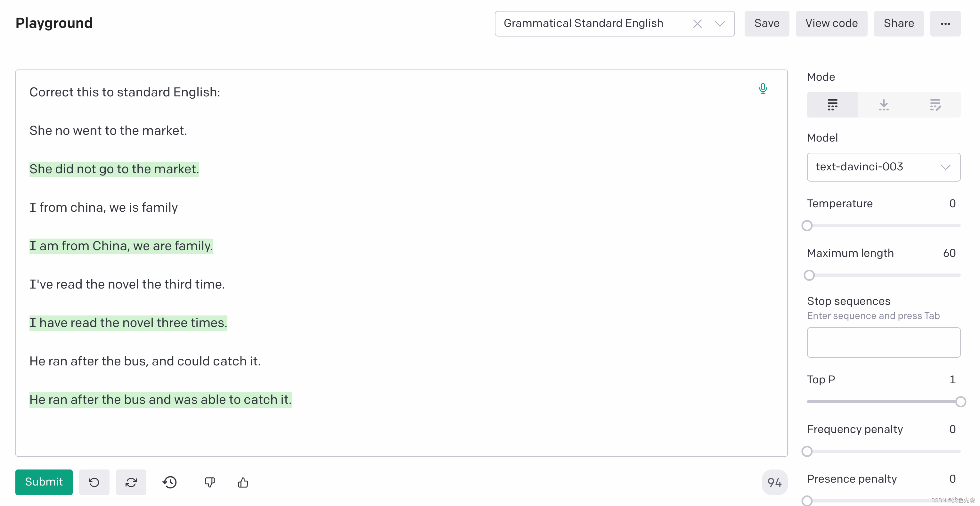The width and height of the screenshot is (980, 506).
Task: Click the thumbs up feedback icon
Action: 243,482
